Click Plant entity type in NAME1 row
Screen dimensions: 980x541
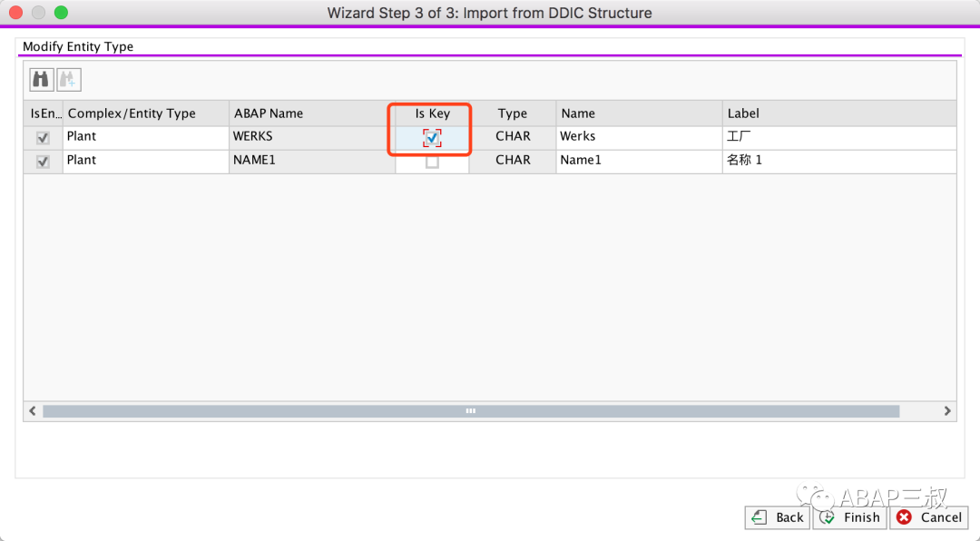click(145, 162)
